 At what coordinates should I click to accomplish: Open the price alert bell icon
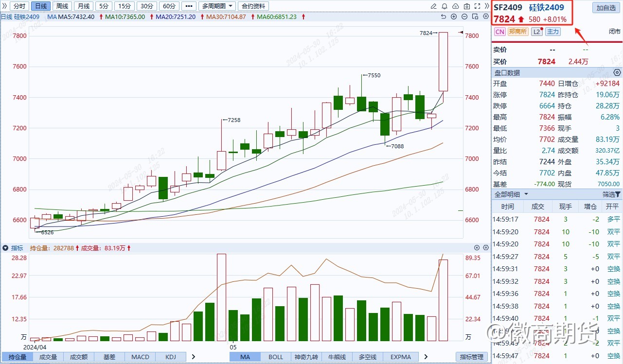(445, 6)
